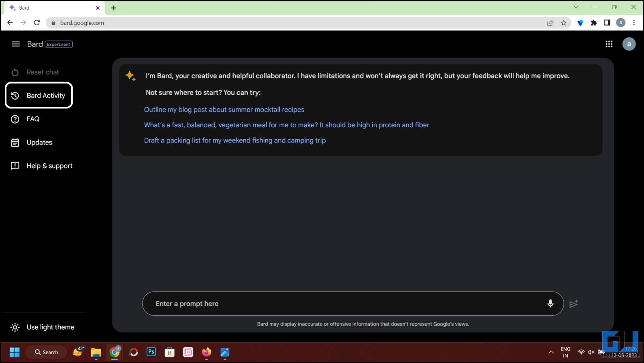644x363 pixels.
Task: Try the summer mocktail recipes blog outline prompt
Action: [224, 110]
